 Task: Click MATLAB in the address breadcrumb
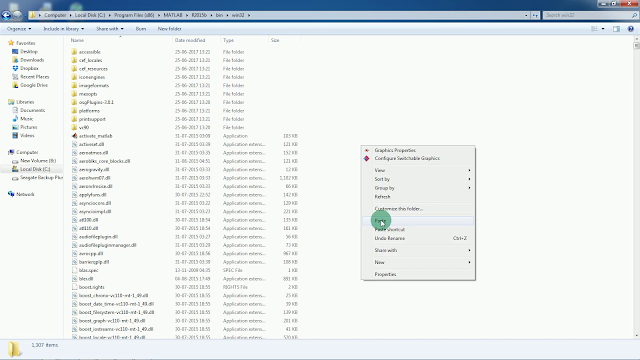click(173, 15)
